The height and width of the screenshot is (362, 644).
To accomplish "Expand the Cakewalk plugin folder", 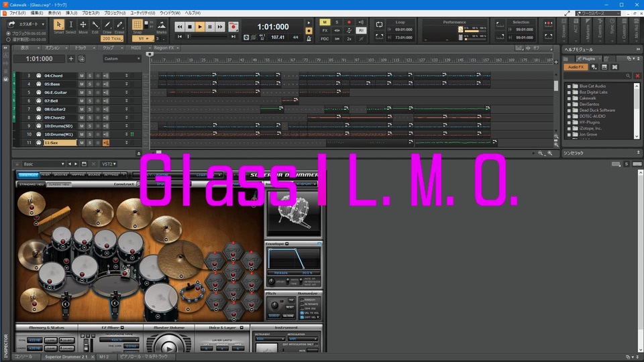I will click(x=569, y=99).
